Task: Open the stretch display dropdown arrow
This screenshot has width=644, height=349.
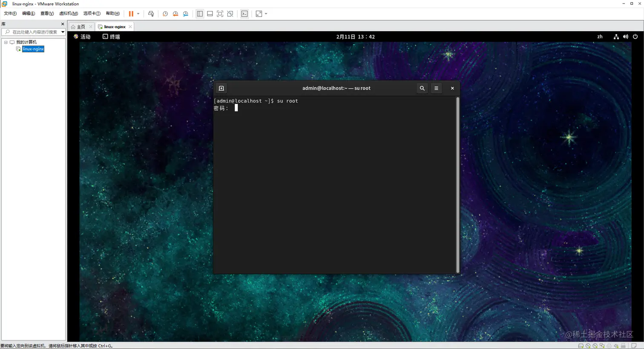Action: (266, 14)
